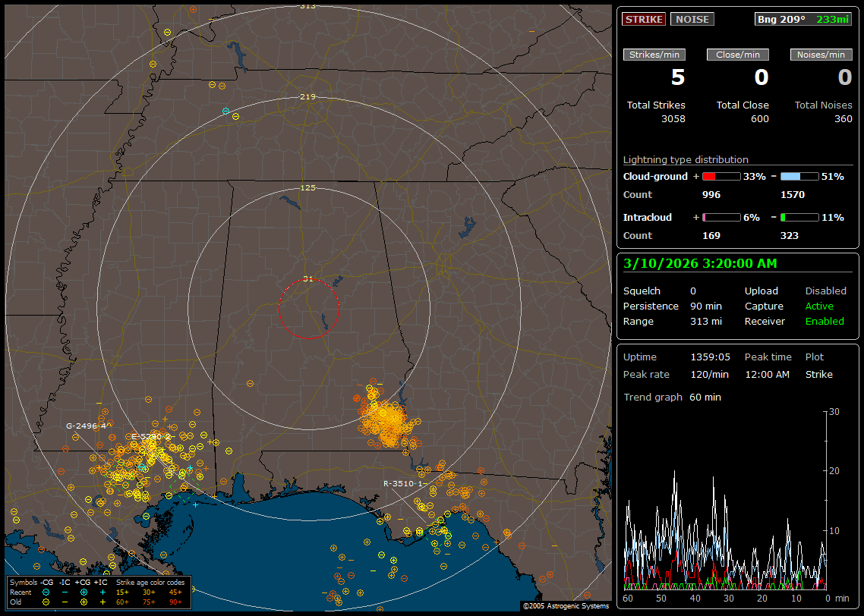Click the recent +IC cyan plus in legend
Screen dimensions: 864x616
coord(102,592)
